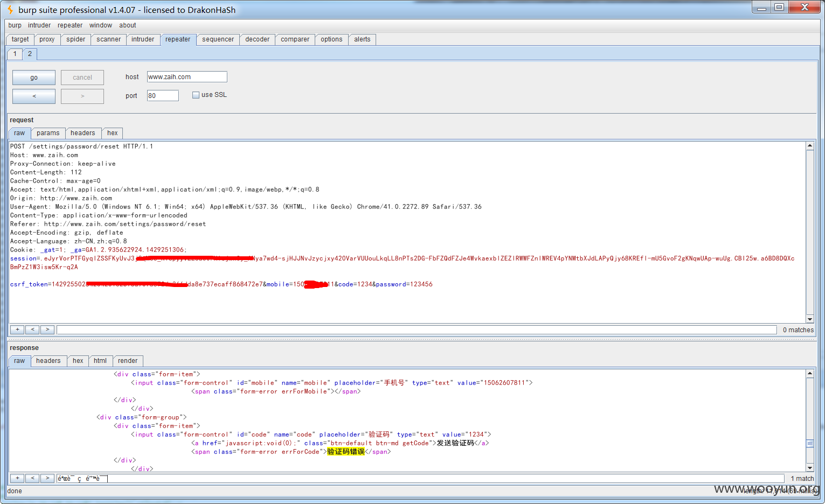This screenshot has width=825, height=504.
Task: Click the Burp Suite flame icon in title bar
Action: point(10,10)
